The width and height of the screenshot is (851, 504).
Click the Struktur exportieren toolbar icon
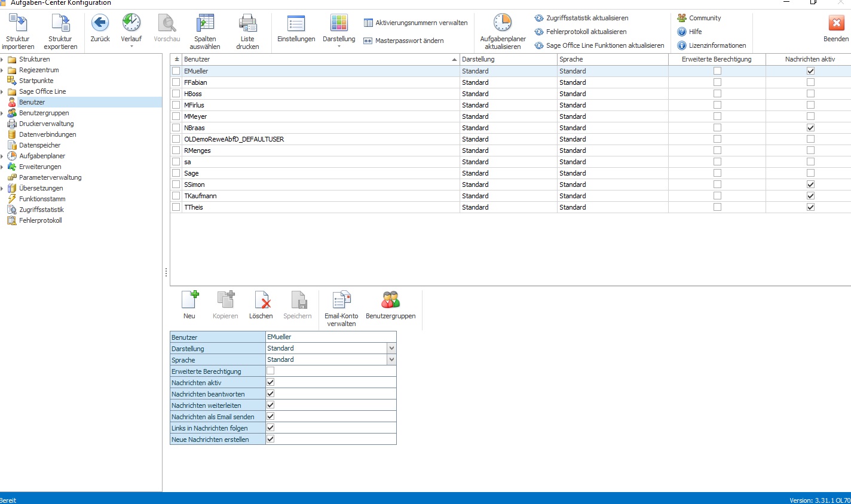(60, 24)
